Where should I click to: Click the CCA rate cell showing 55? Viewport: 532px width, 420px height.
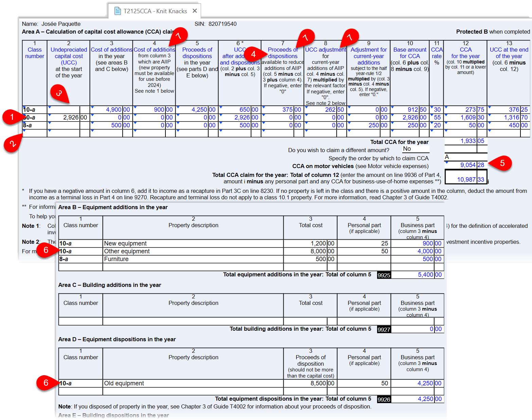437,117
